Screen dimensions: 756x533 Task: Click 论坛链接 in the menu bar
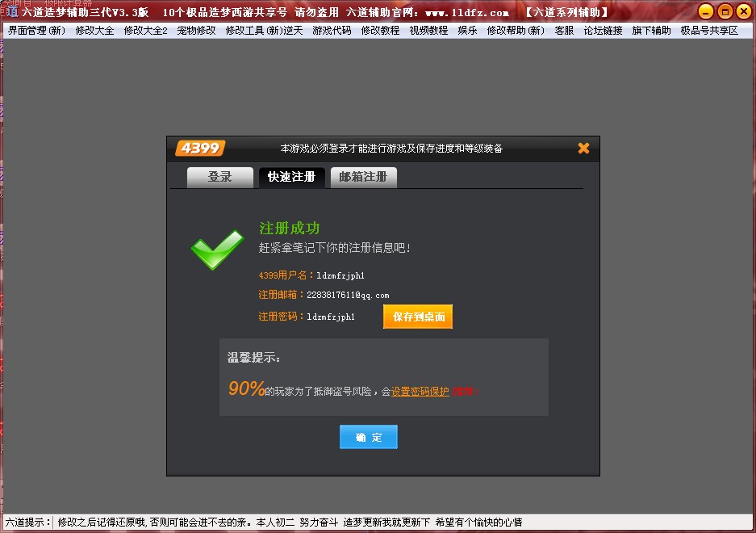[603, 31]
